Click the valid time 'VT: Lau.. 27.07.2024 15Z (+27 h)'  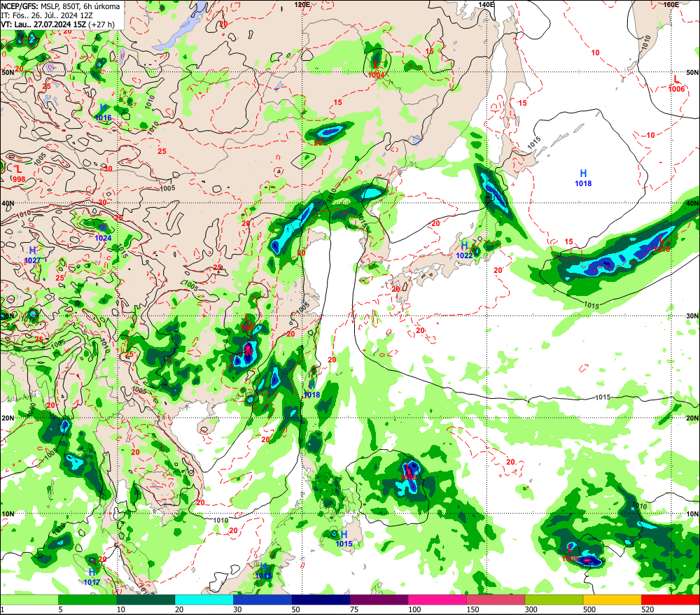[x=57, y=24]
